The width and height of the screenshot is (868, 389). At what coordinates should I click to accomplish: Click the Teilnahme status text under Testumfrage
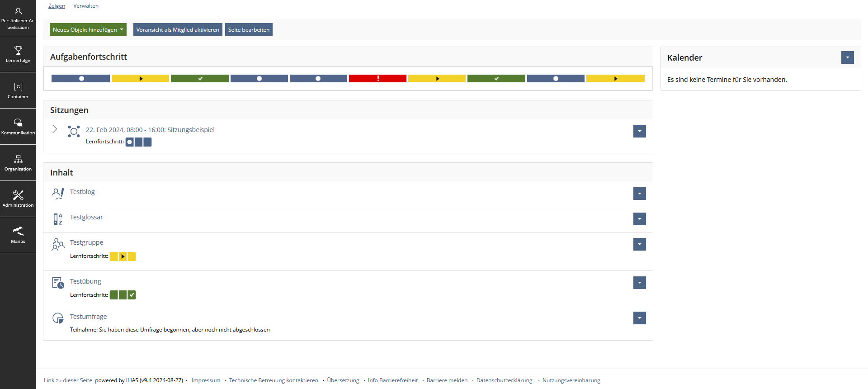(170, 330)
